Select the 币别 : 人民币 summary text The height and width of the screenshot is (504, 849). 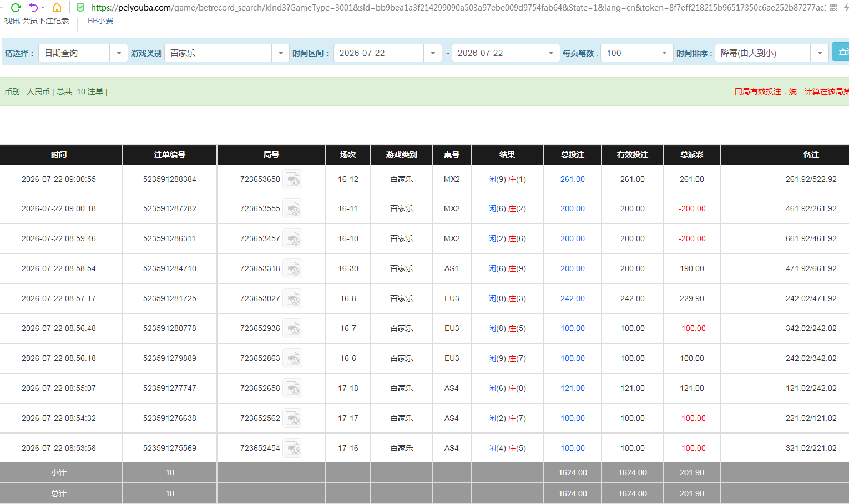coord(27,92)
